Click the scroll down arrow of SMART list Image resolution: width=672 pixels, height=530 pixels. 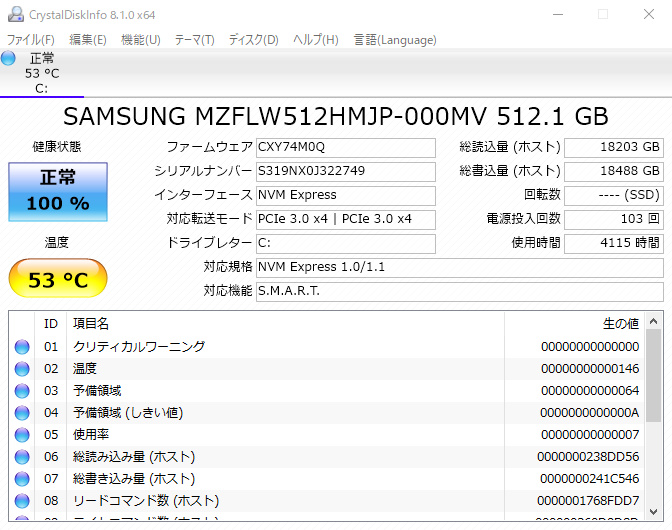coord(654,512)
